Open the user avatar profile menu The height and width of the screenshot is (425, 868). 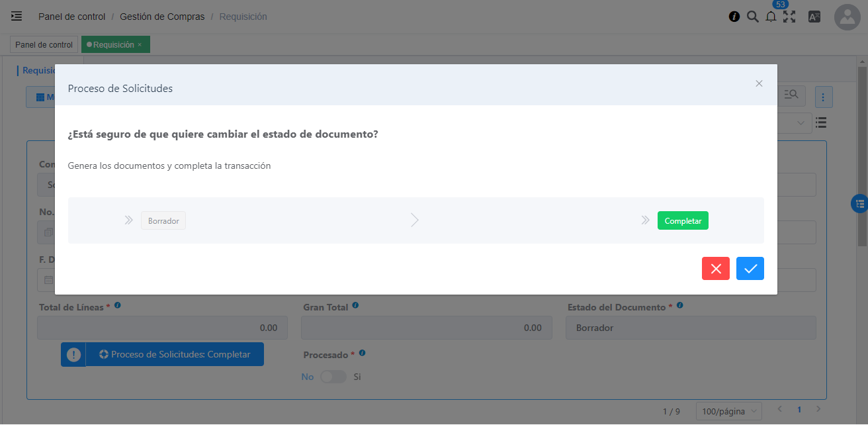(847, 17)
